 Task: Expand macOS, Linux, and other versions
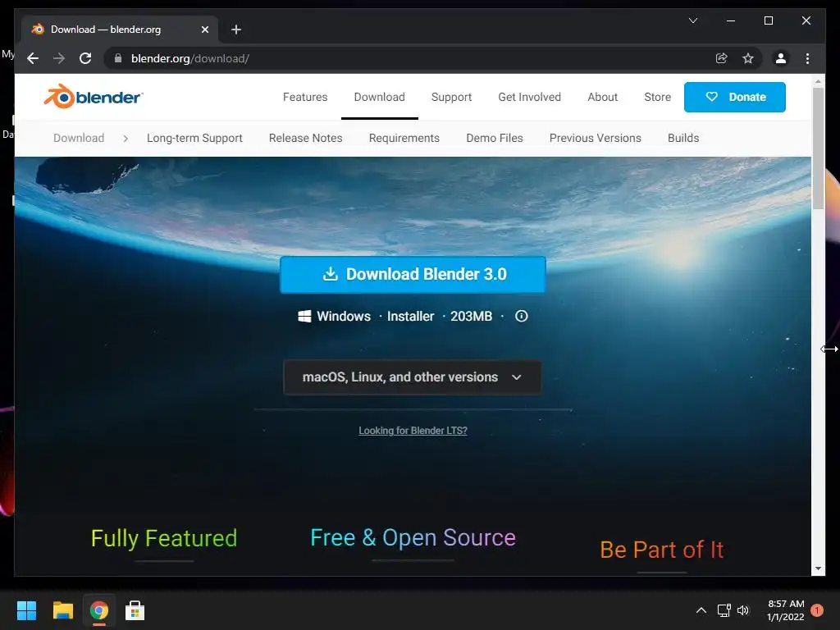click(x=412, y=377)
